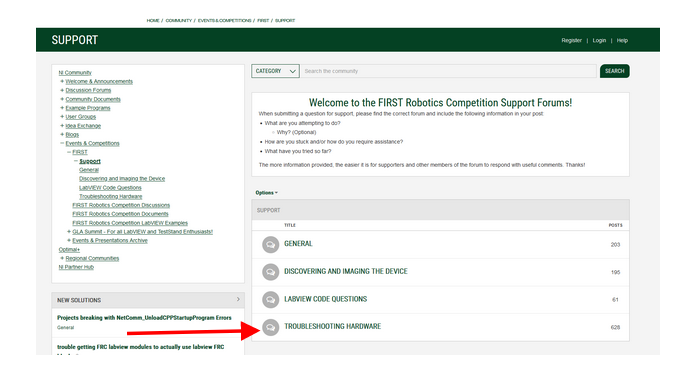Open the Options dropdown menu
The width and height of the screenshot is (687, 374).
(x=266, y=193)
